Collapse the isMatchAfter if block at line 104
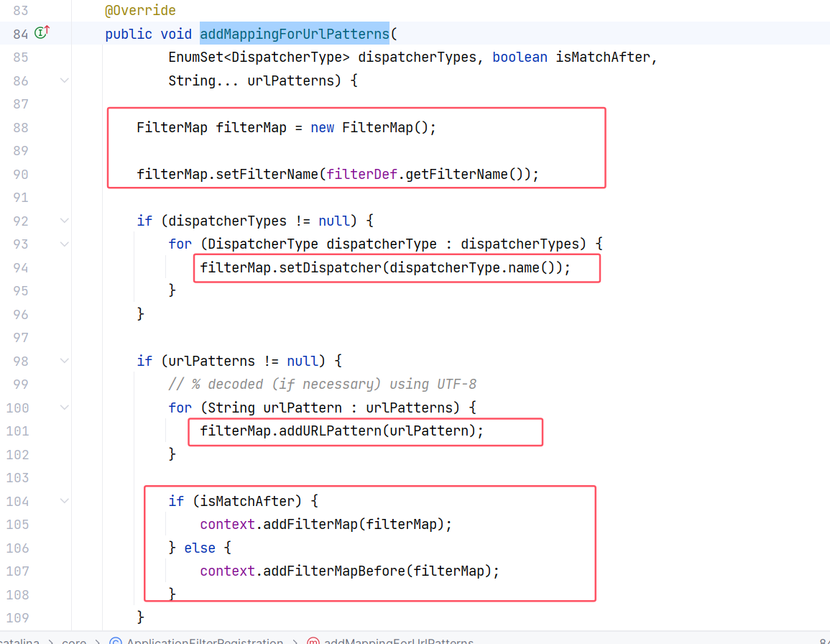Image resolution: width=830 pixels, height=644 pixels. coord(65,501)
